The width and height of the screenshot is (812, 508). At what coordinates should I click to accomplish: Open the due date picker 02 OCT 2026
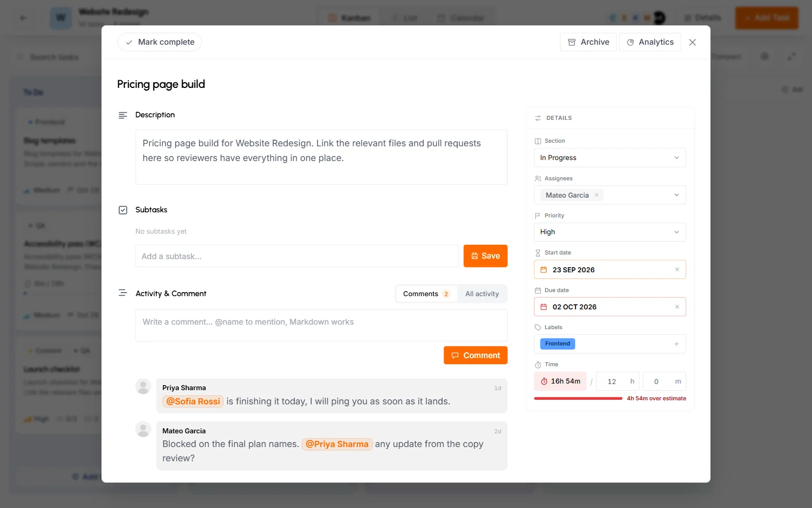610,307
